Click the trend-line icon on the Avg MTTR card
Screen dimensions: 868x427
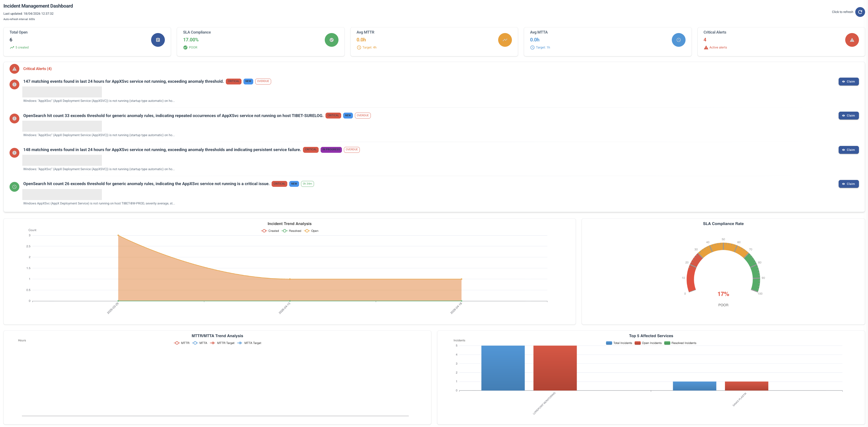[x=505, y=40]
